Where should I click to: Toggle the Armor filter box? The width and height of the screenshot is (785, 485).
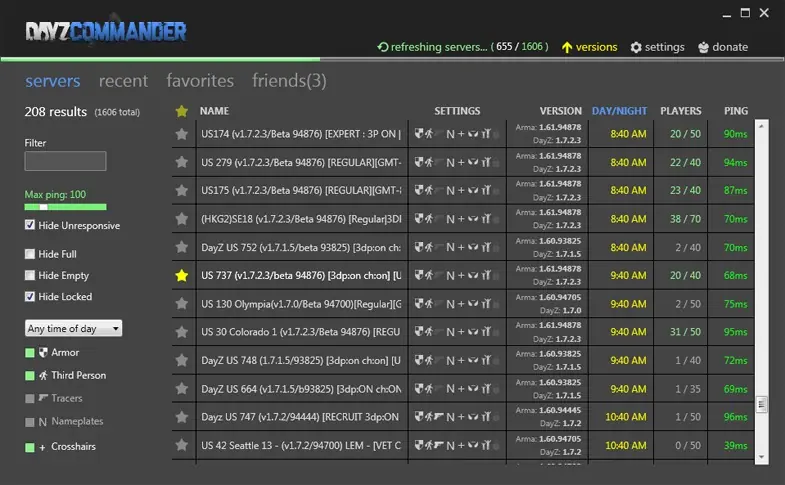click(x=30, y=353)
